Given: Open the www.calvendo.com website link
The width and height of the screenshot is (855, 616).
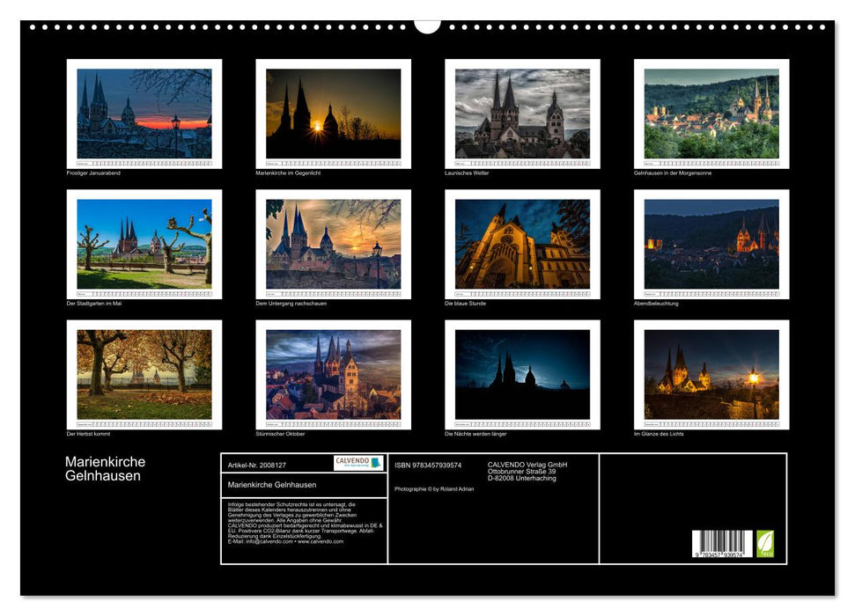Looking at the screenshot, I should [321, 543].
